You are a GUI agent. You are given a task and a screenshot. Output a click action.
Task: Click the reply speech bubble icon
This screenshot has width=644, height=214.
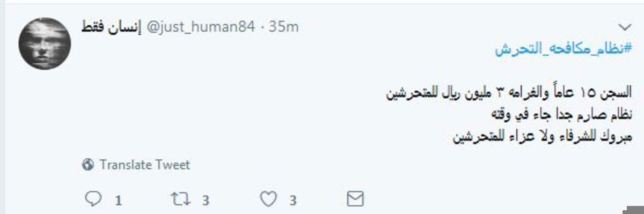point(93,200)
